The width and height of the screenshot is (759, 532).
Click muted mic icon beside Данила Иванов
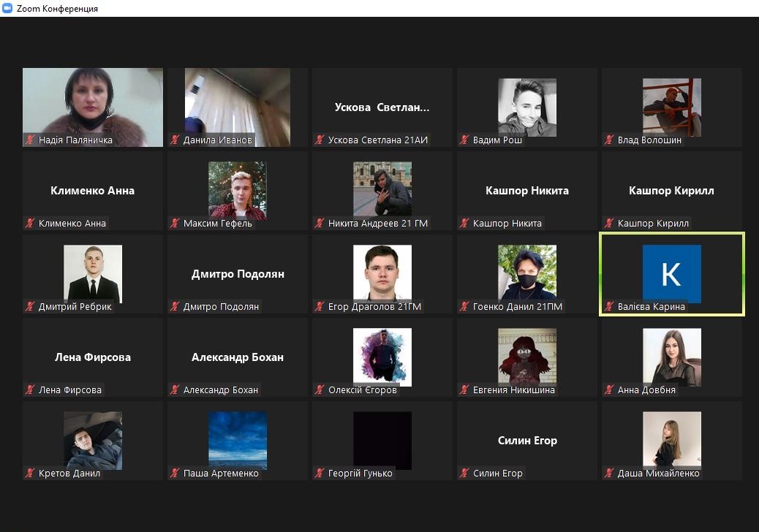175,140
